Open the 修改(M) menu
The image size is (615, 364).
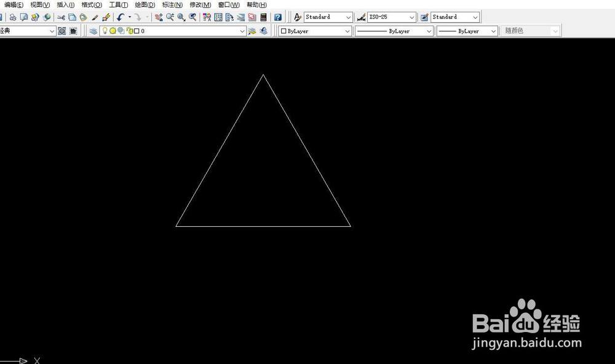pos(200,5)
